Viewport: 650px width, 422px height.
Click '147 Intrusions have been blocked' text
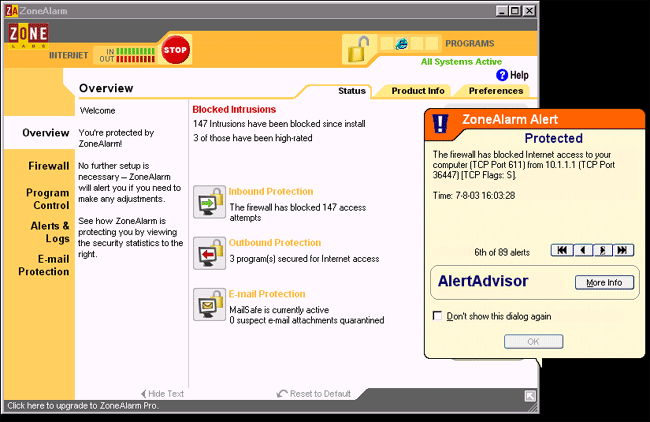(279, 124)
